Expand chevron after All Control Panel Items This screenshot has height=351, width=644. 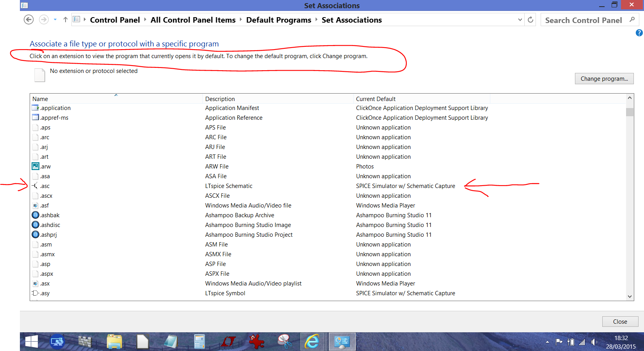(x=241, y=19)
